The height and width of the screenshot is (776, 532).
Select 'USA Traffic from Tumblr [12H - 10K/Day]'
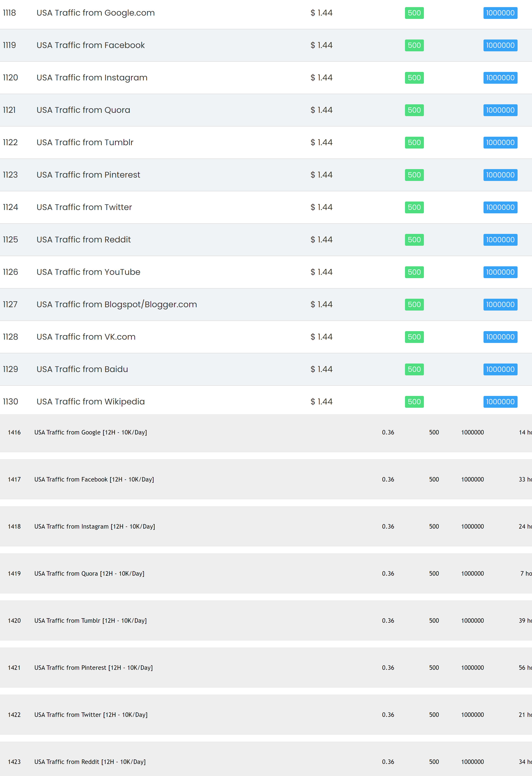pyautogui.click(x=91, y=621)
